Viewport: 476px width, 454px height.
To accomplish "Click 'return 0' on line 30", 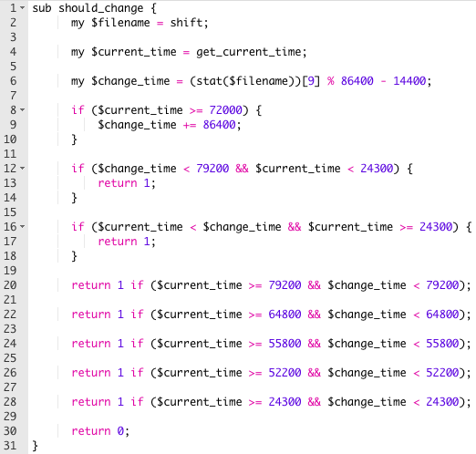I will coord(98,431).
